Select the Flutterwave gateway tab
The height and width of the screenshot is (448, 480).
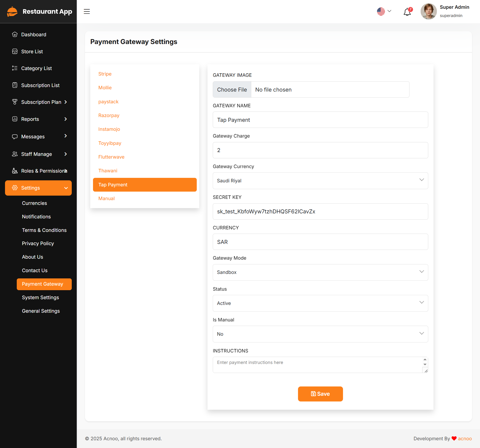tap(111, 157)
